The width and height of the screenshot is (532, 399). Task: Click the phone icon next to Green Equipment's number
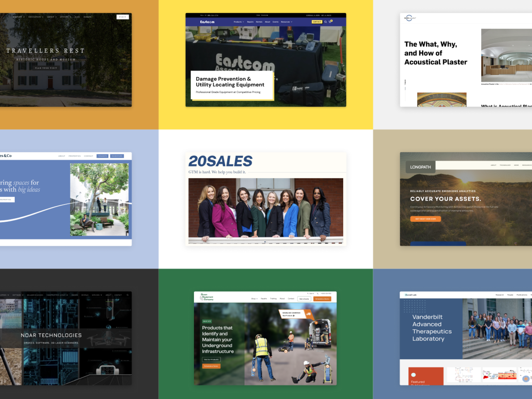(317, 293)
